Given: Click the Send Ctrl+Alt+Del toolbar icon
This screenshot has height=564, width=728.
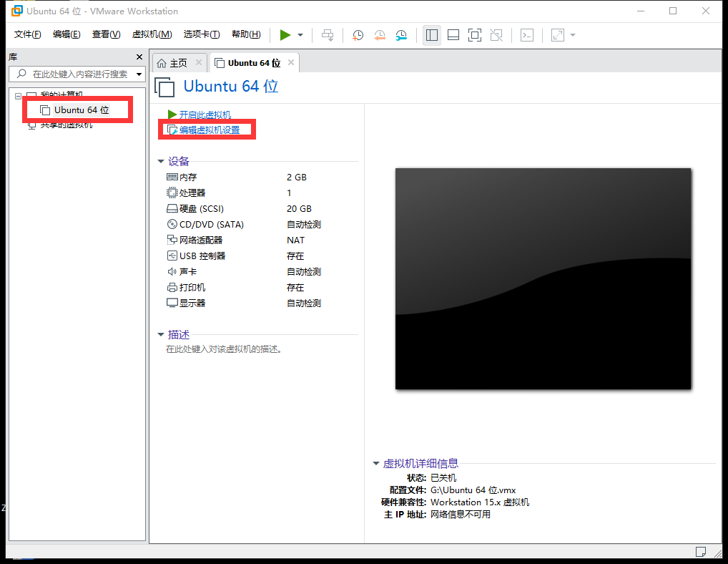Looking at the screenshot, I should pos(328,35).
